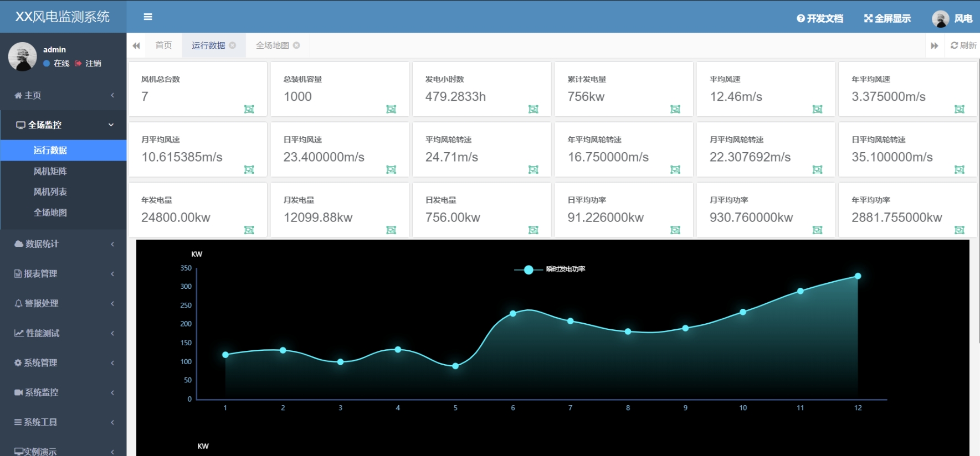
Task: Expand the 系统管理 sidebar menu
Action: (x=64, y=363)
